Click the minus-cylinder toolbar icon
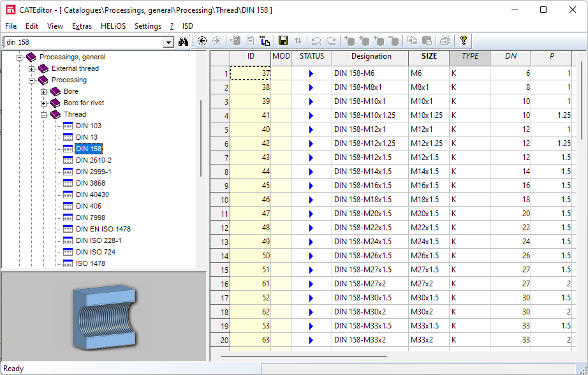The image size is (588, 375). pos(393,41)
